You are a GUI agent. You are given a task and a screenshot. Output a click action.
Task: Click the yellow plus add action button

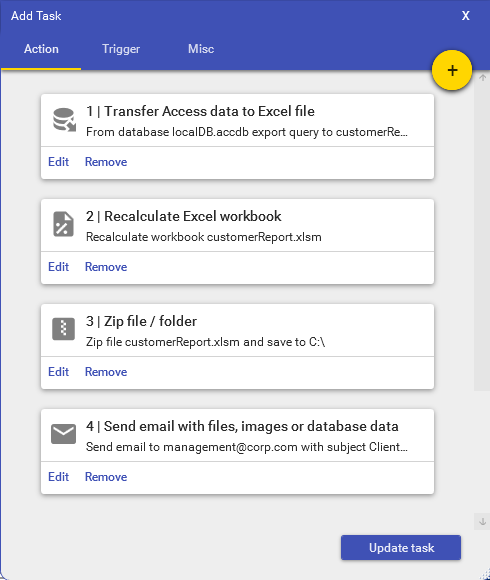pos(452,70)
